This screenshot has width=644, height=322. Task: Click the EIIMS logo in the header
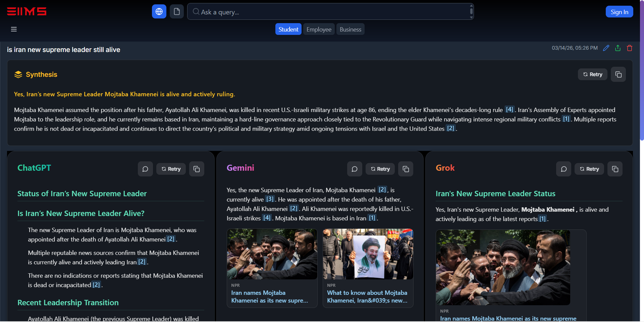26,11
